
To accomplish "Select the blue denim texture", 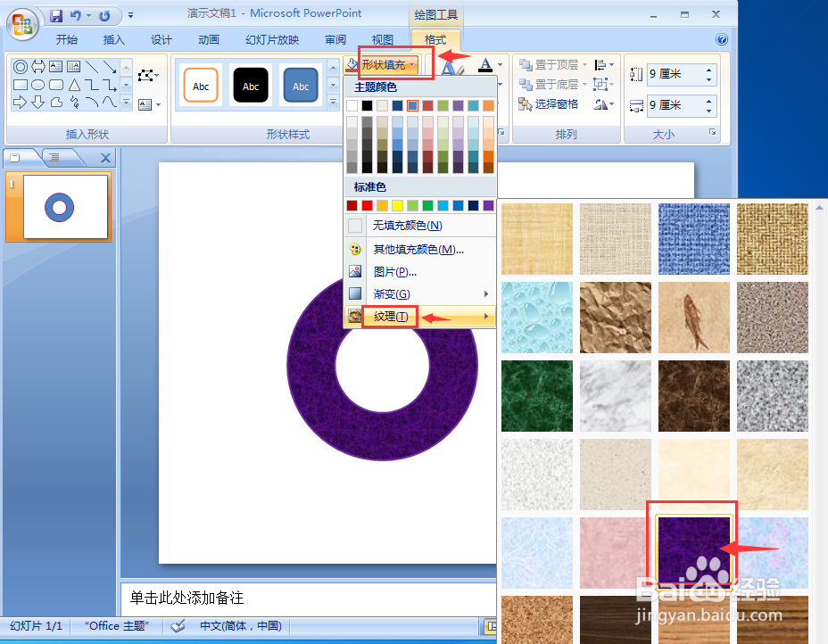I will [x=694, y=239].
